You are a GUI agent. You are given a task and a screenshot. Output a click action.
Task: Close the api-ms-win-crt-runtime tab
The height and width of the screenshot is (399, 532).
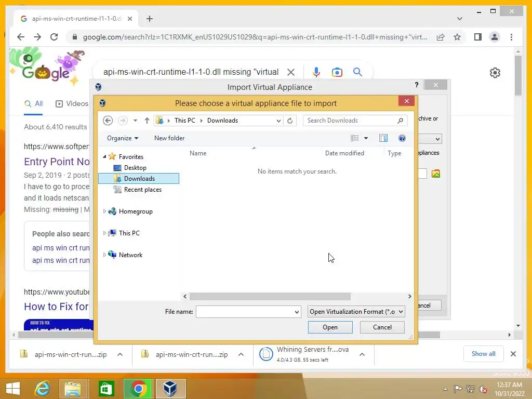pyautogui.click(x=129, y=19)
